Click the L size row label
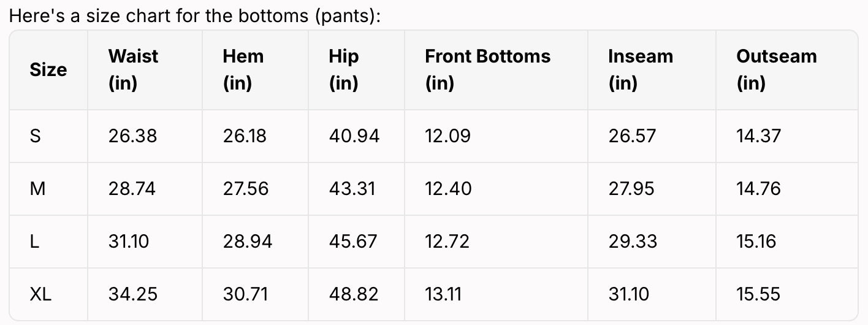The image size is (868, 325). tap(34, 241)
